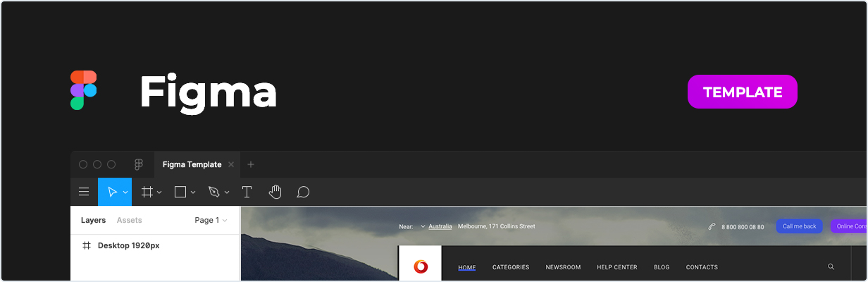Open the Pen tool dropdown chevron

coord(227,192)
